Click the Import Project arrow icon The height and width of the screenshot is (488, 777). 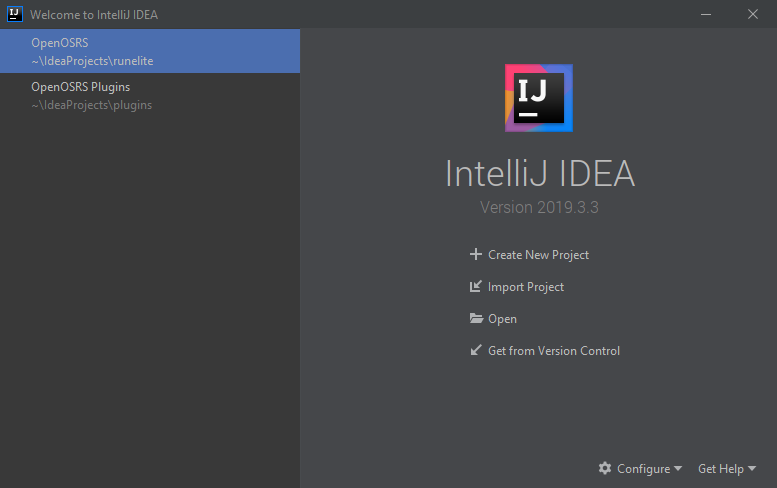476,286
